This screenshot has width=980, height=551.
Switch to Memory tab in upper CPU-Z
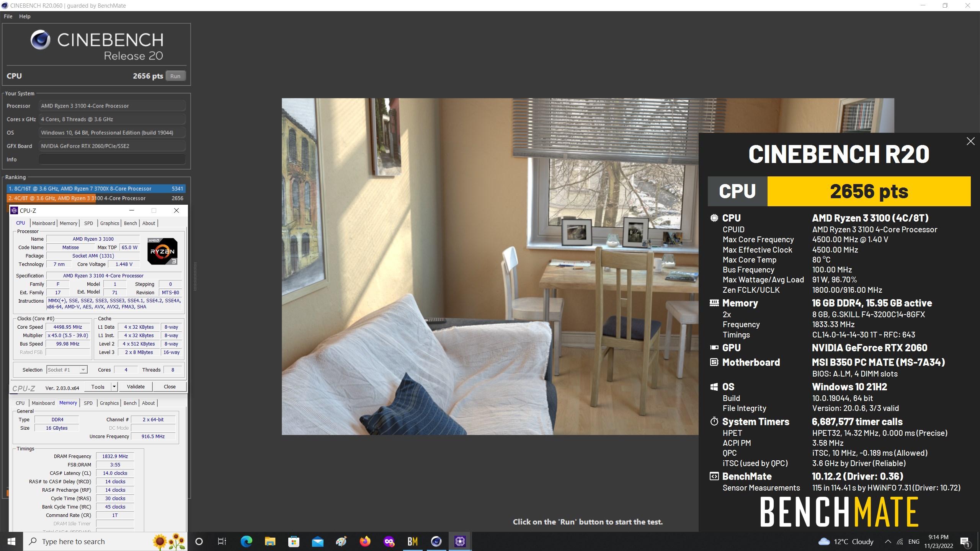(x=69, y=223)
